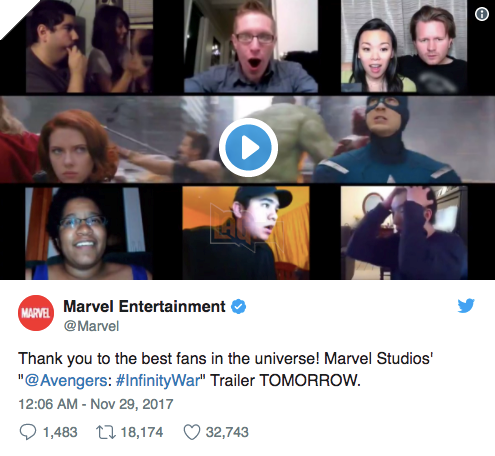This screenshot has height=456, width=495.
Task: View the 32,743 likes count
Action: point(227,432)
